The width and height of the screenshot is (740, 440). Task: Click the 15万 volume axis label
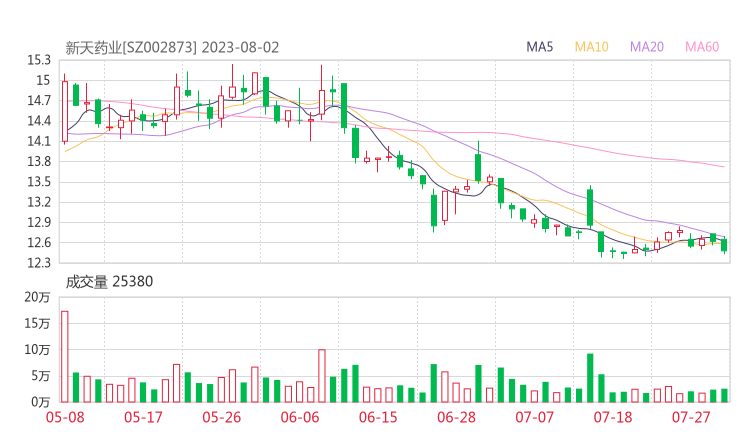(x=37, y=323)
